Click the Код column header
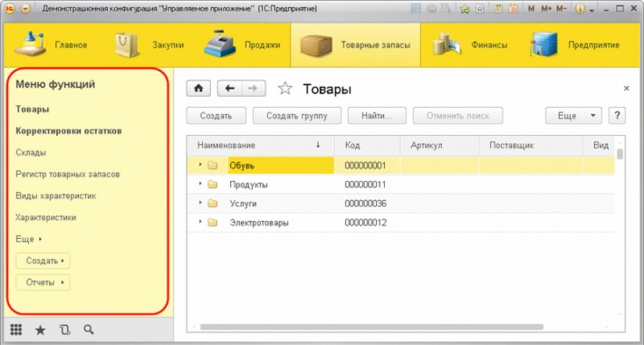 point(368,146)
